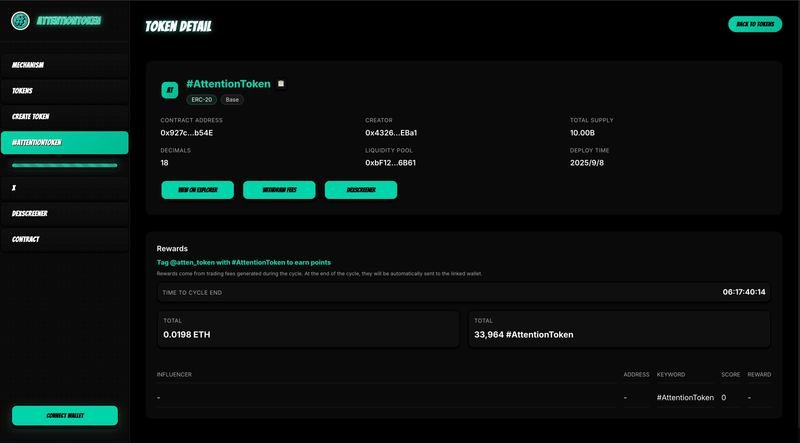The height and width of the screenshot is (443, 800).
Task: Select creator address 0x4326...EBa1
Action: pyautogui.click(x=391, y=133)
